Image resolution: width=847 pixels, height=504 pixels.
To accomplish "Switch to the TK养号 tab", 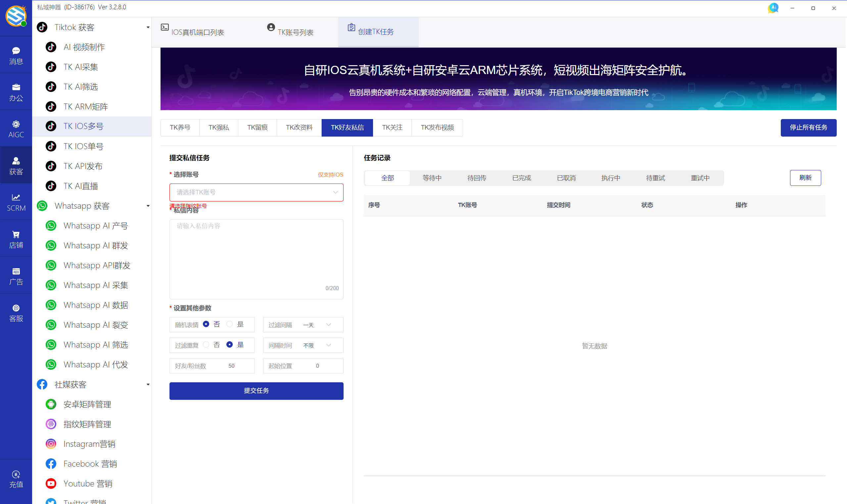I will click(x=180, y=127).
